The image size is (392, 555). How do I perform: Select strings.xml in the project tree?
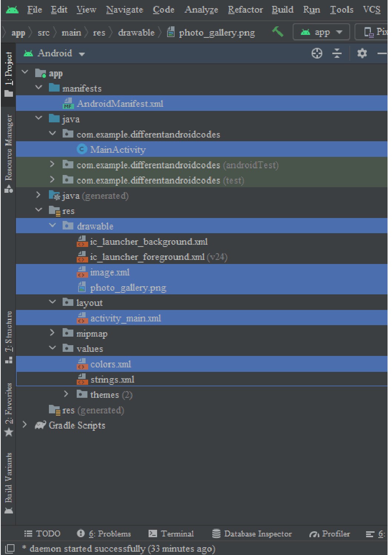(113, 379)
